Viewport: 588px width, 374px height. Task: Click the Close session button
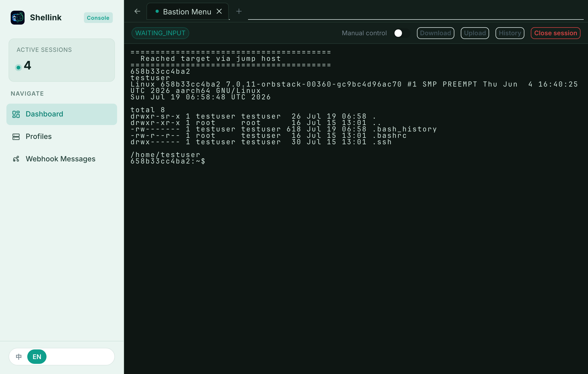(556, 33)
